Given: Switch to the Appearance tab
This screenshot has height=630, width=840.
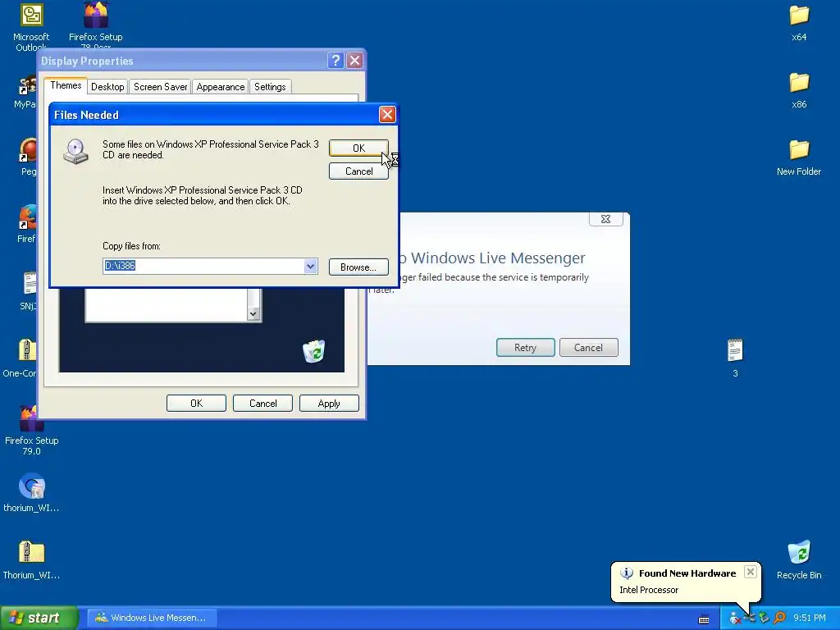Looking at the screenshot, I should tap(220, 87).
